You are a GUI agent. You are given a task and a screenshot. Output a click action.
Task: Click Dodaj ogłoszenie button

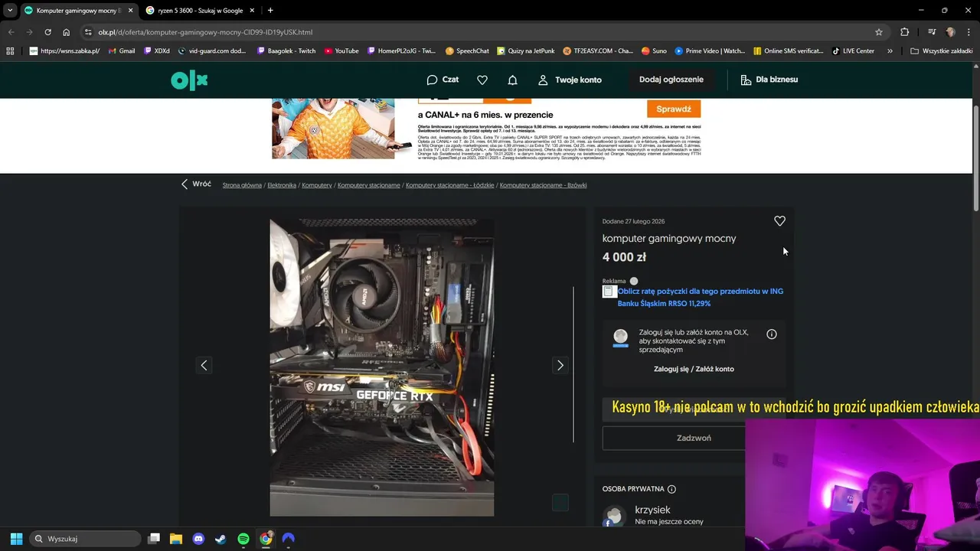point(671,80)
